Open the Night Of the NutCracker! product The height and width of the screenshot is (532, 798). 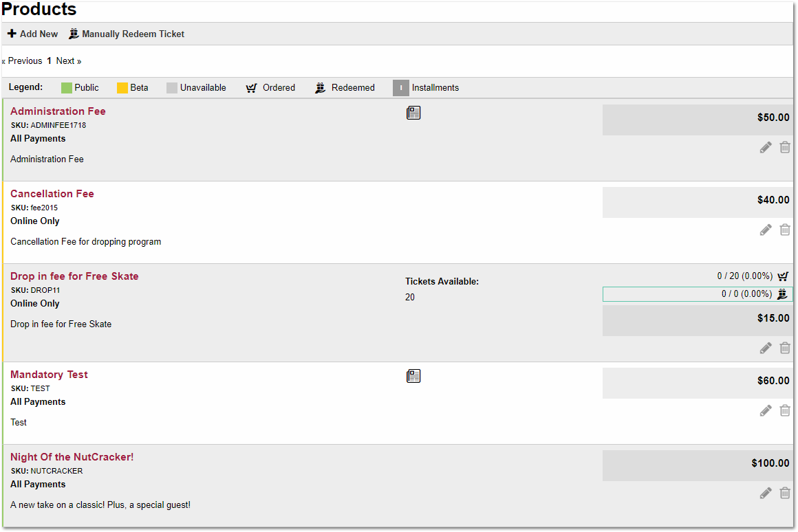click(x=72, y=457)
